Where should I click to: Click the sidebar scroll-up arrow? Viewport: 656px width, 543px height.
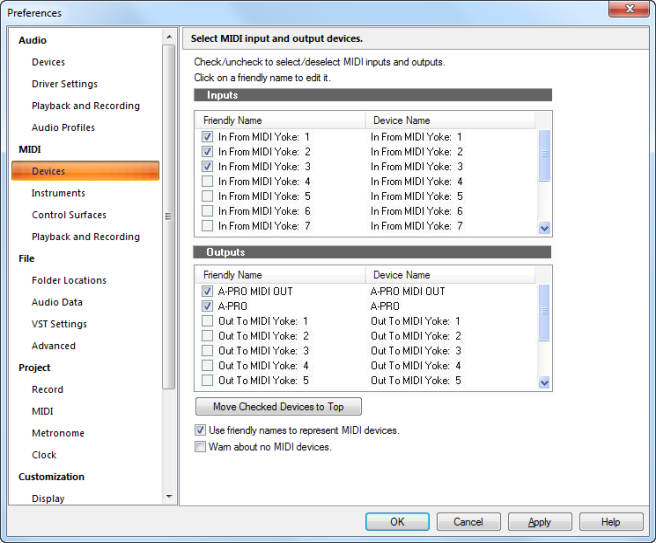(169, 37)
